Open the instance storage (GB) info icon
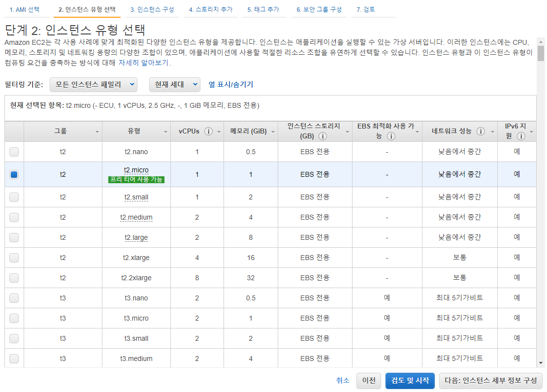 coord(322,136)
